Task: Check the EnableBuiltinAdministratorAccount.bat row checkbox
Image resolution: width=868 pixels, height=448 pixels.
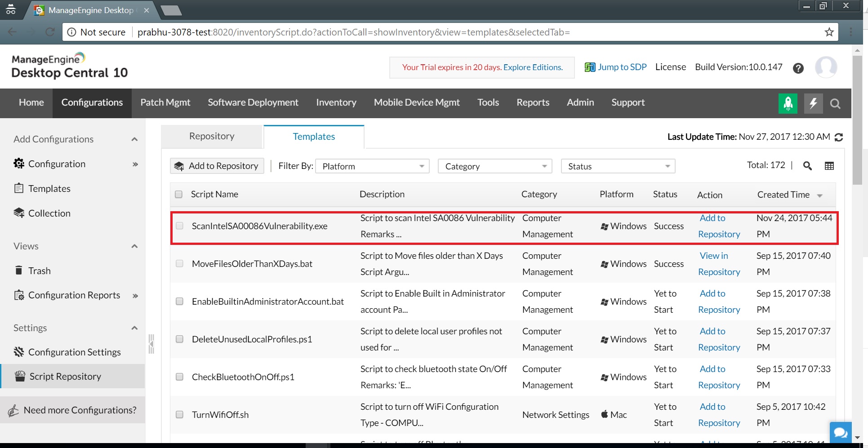Action: 179,301
